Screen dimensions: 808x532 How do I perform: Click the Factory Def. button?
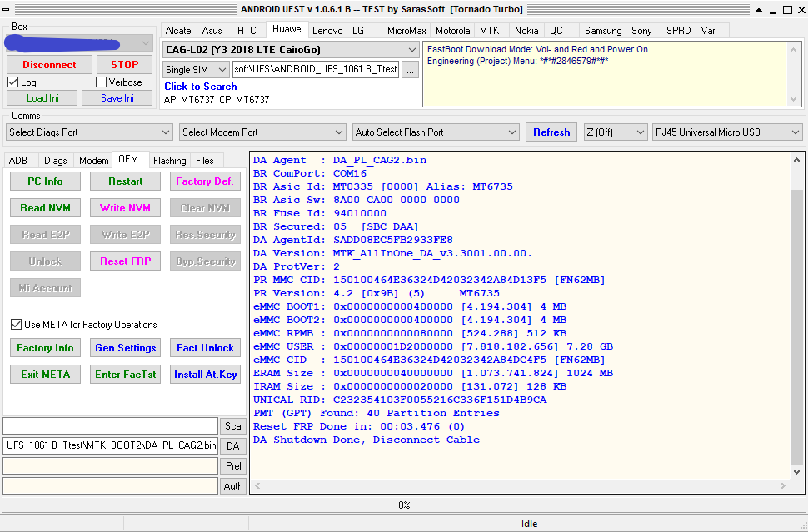[205, 181]
